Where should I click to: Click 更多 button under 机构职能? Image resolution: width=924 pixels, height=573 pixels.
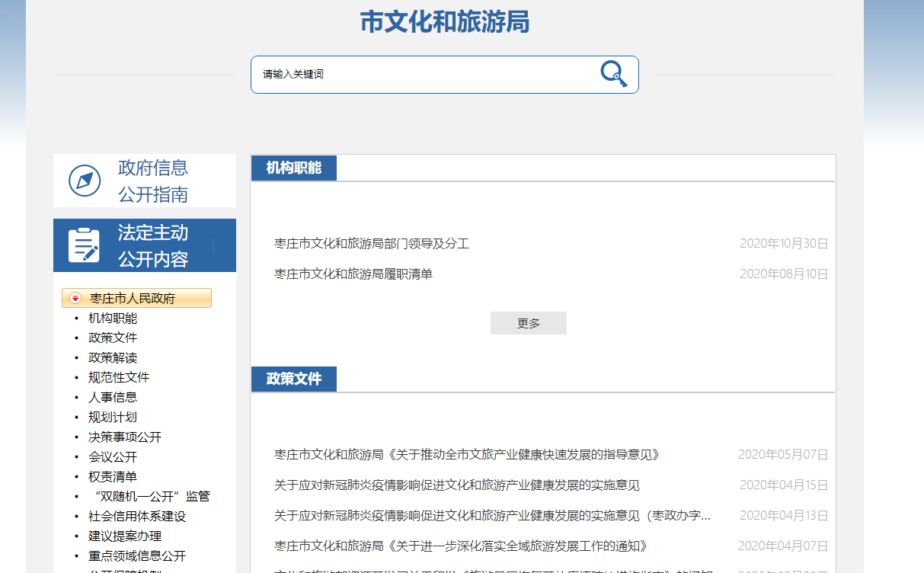point(528,323)
